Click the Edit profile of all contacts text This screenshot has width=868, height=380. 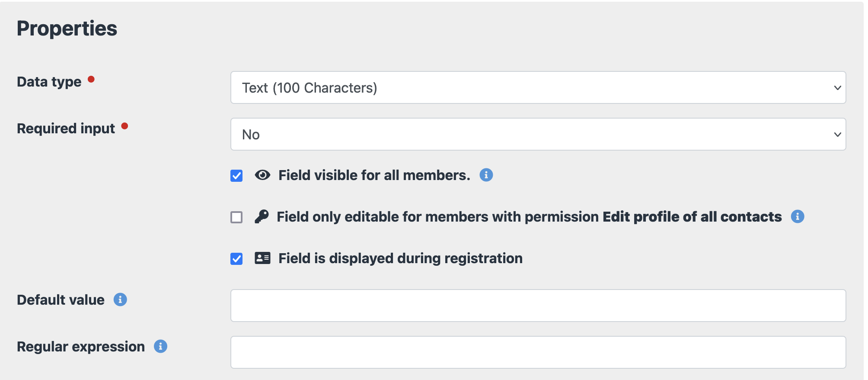pyautogui.click(x=692, y=217)
